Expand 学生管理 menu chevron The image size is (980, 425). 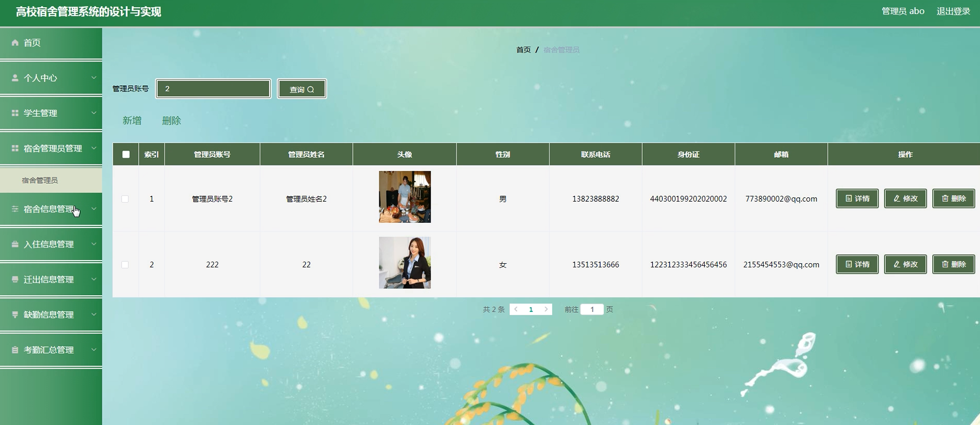[94, 113]
